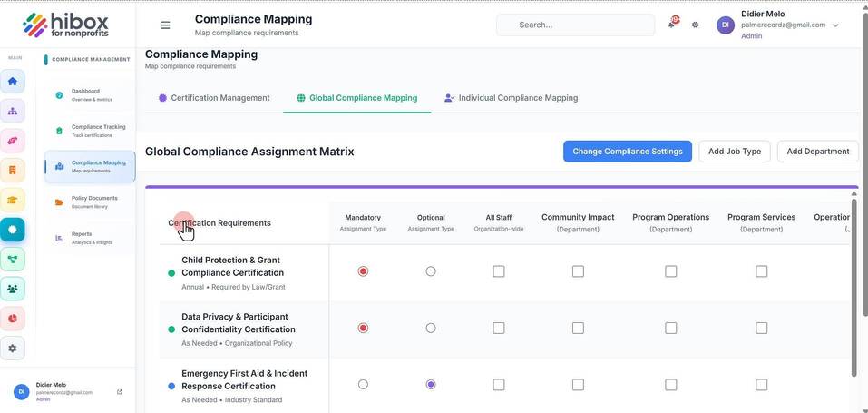Open the teal compliance badge sidebar icon
This screenshot has height=413, width=868.
[x=12, y=230]
